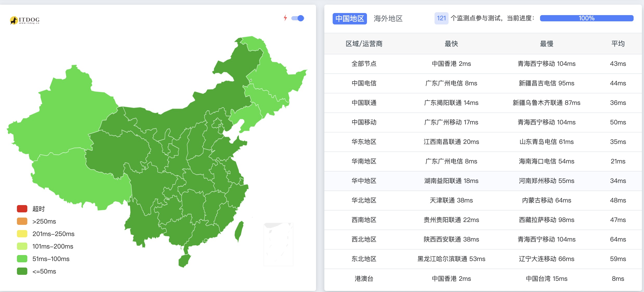644x292 pixels.
Task: Click the 100% progress bar
Action: tap(587, 18)
